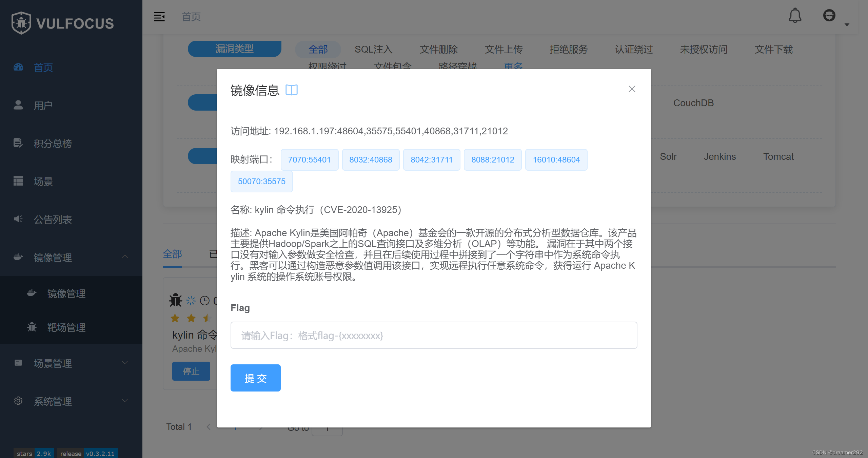Expand the 系统管理 sidebar group
868x458 pixels.
pyautogui.click(x=125, y=401)
